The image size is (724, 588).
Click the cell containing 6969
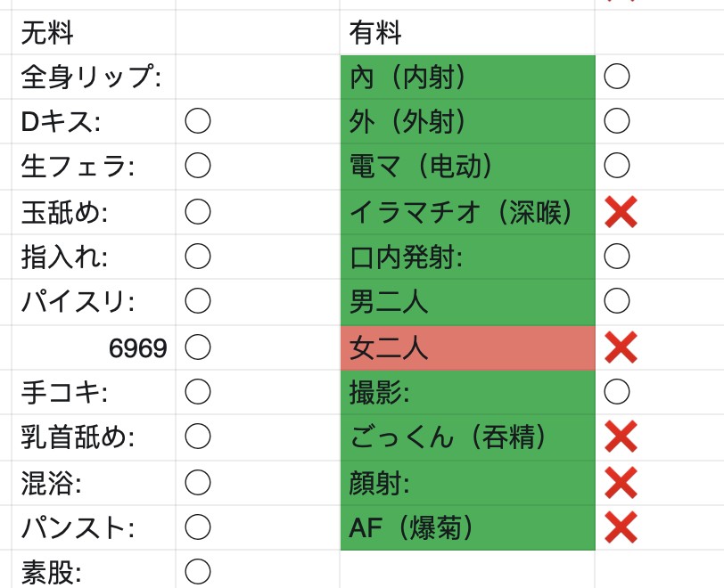94,347
